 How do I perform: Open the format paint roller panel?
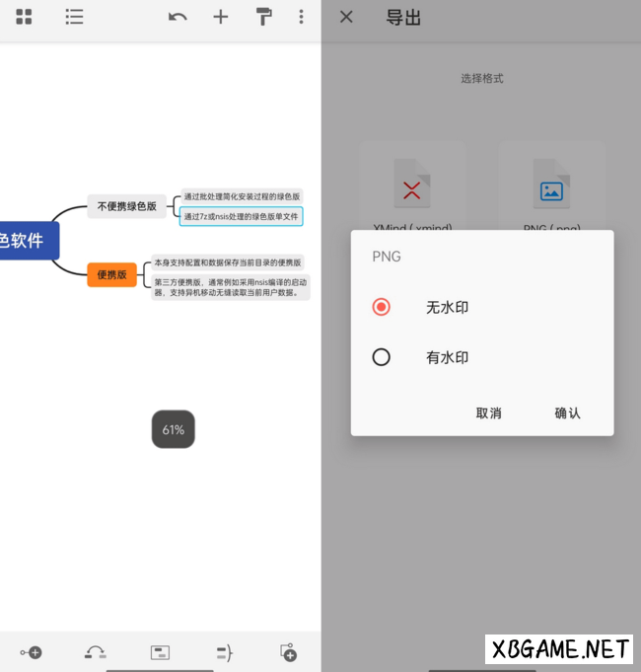[x=264, y=17]
